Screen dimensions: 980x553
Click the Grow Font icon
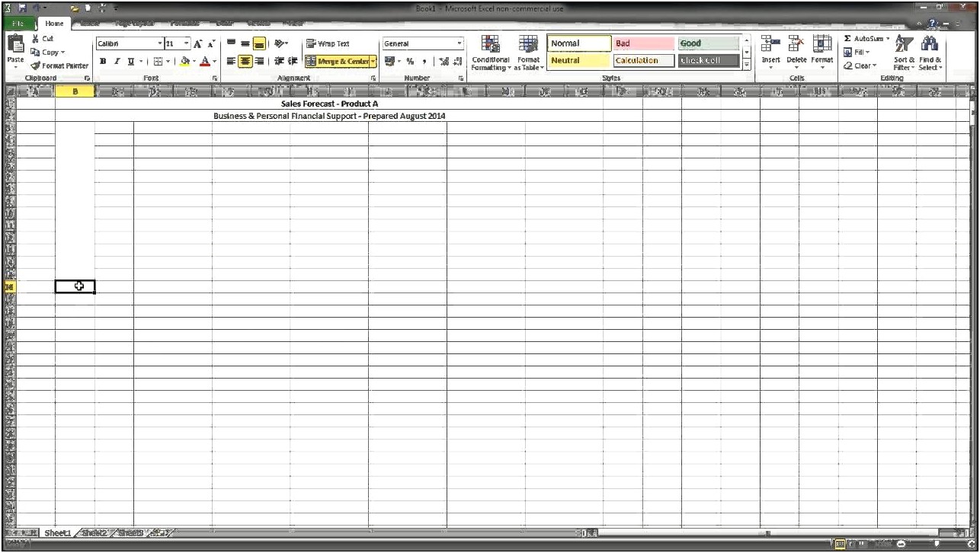[x=197, y=44]
